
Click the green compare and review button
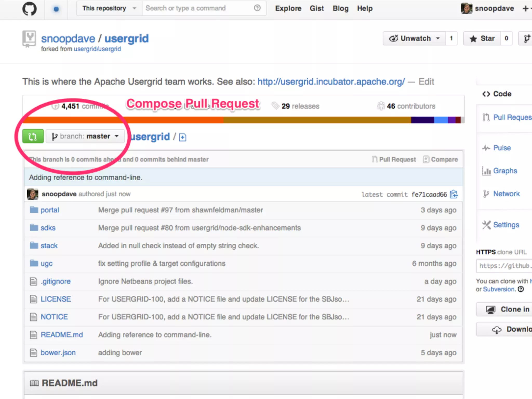click(x=33, y=136)
